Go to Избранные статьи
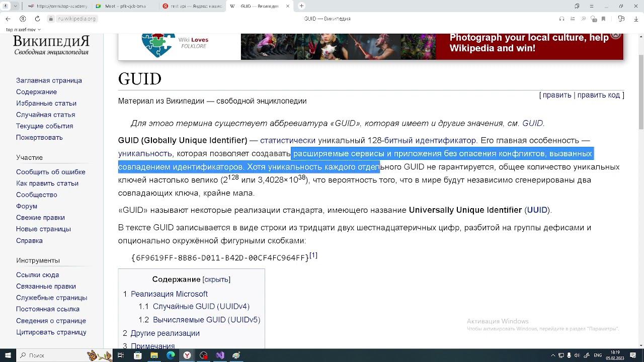 (x=46, y=104)
